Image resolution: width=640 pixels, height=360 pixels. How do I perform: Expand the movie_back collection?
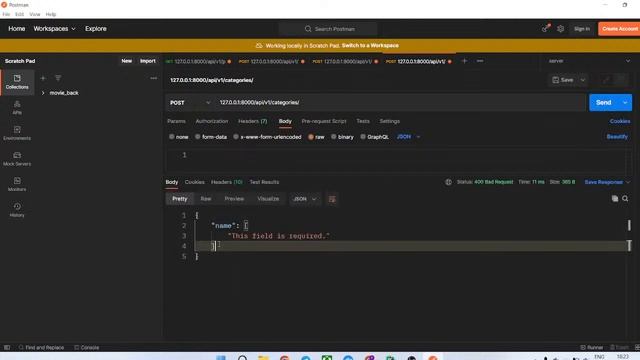click(x=43, y=93)
